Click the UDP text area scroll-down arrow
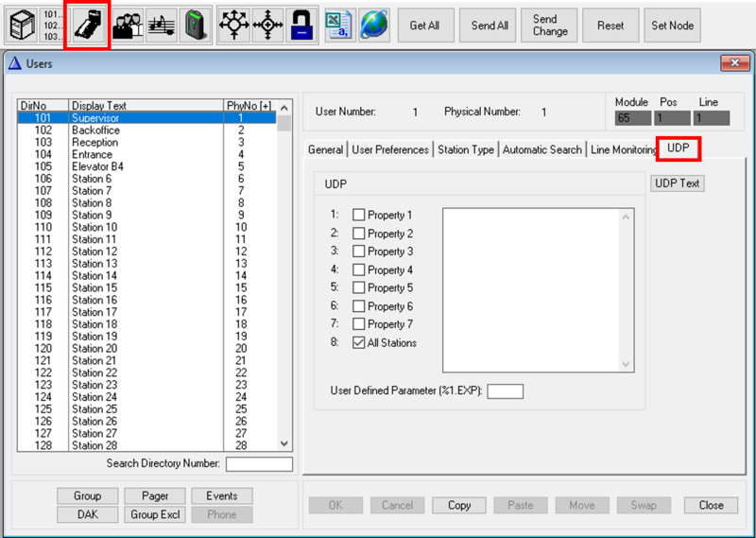756x538 pixels. tap(626, 364)
